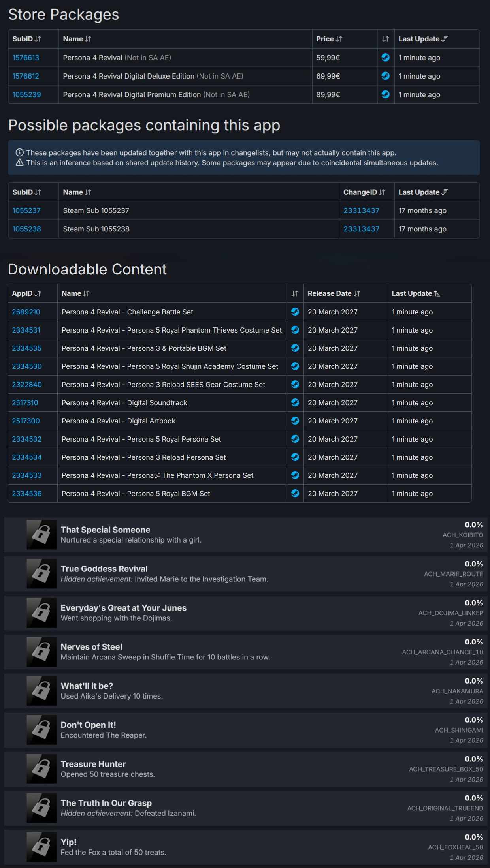Viewport: 490px width, 868px height.
Task: Open SubID 1576612 package link
Action: tap(26, 76)
